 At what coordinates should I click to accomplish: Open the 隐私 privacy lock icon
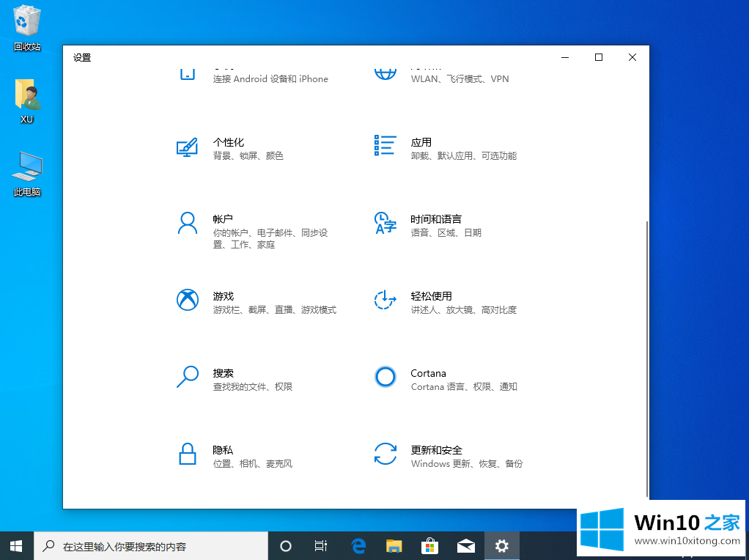coord(188,454)
